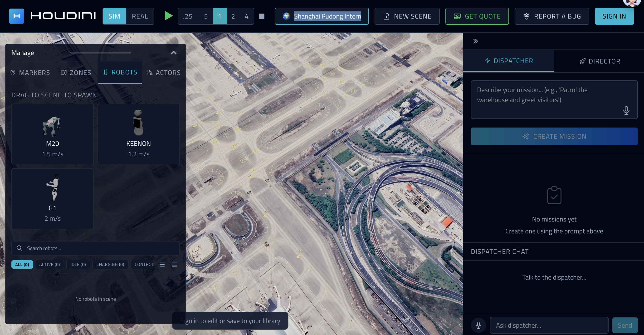644x335 pixels.
Task: Click the 'No missions yet' text
Action: (554, 219)
